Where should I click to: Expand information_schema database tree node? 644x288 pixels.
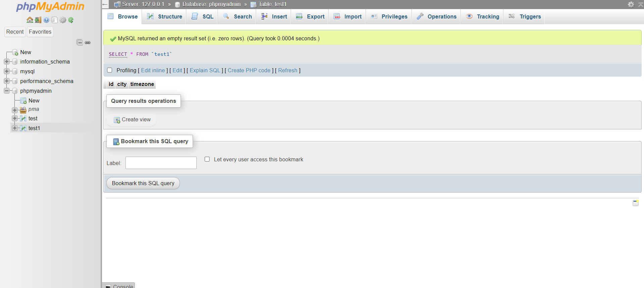[7, 61]
